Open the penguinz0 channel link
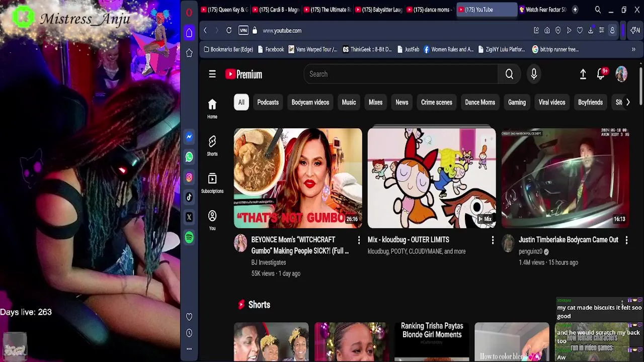 point(530,251)
